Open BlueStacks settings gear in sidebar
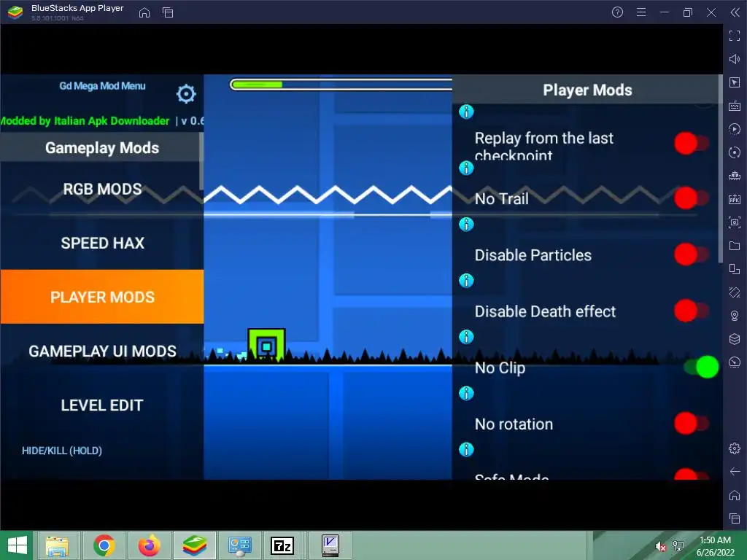Image resolution: width=747 pixels, height=560 pixels. pyautogui.click(x=735, y=448)
